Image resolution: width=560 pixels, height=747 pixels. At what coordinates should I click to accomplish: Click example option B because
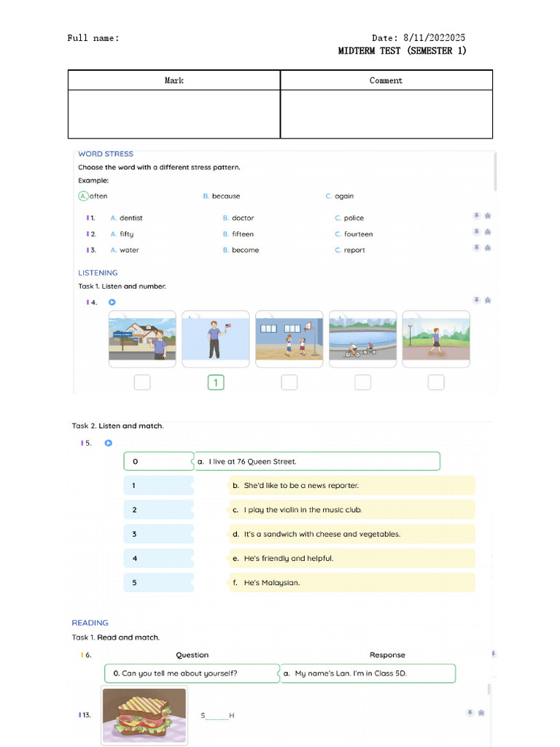point(222,196)
